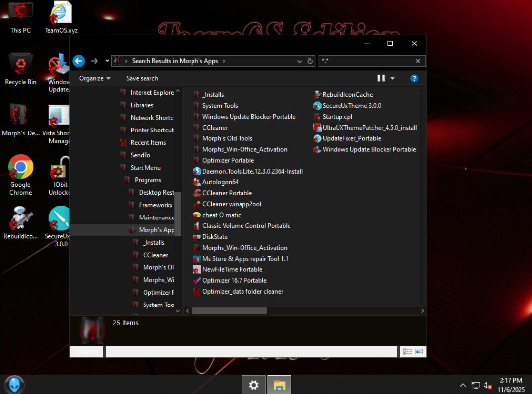Select Ms Store & Apps repair Tool icon
532x394 pixels.
coord(197,259)
